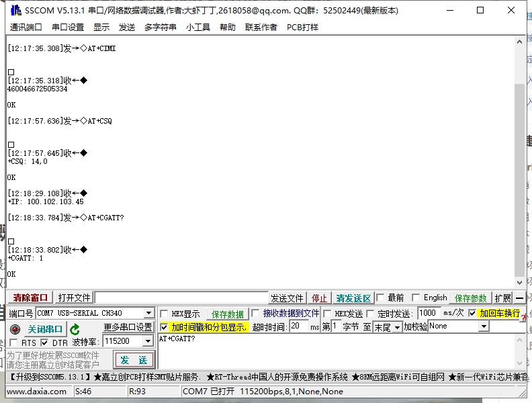
Task: Click the 发 送 send button
Action: (134, 360)
